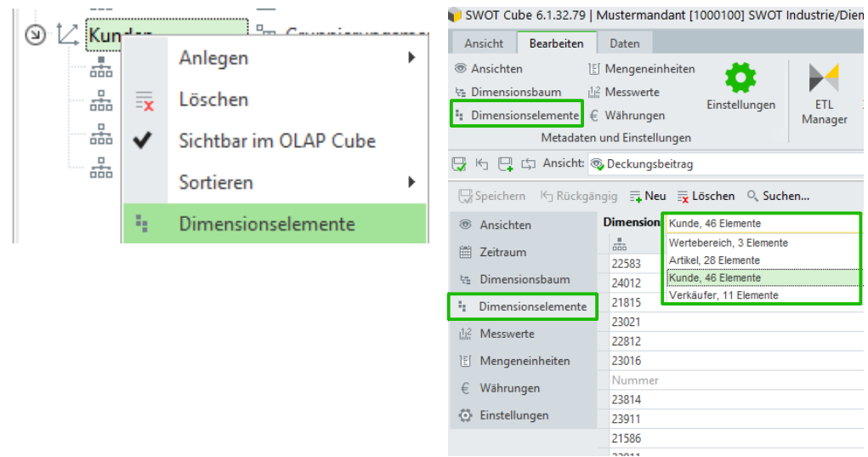This screenshot has height=457, width=868.
Task: Click the Dimension combo box showing Kunde
Action: pyautogui.click(x=762, y=224)
